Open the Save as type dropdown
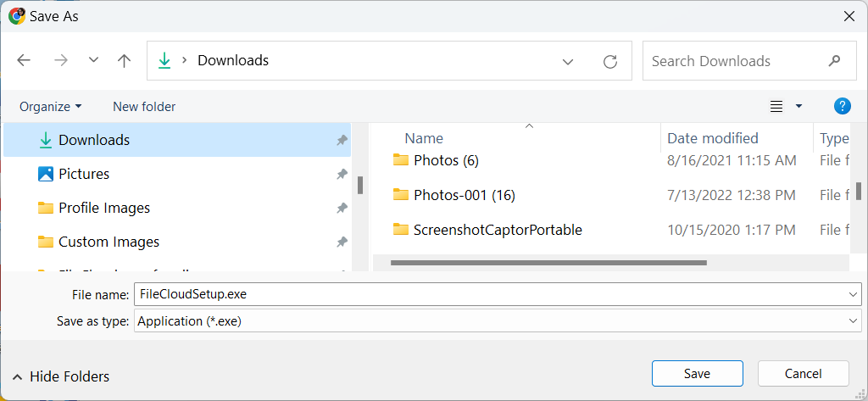This screenshot has width=868, height=401. click(853, 321)
